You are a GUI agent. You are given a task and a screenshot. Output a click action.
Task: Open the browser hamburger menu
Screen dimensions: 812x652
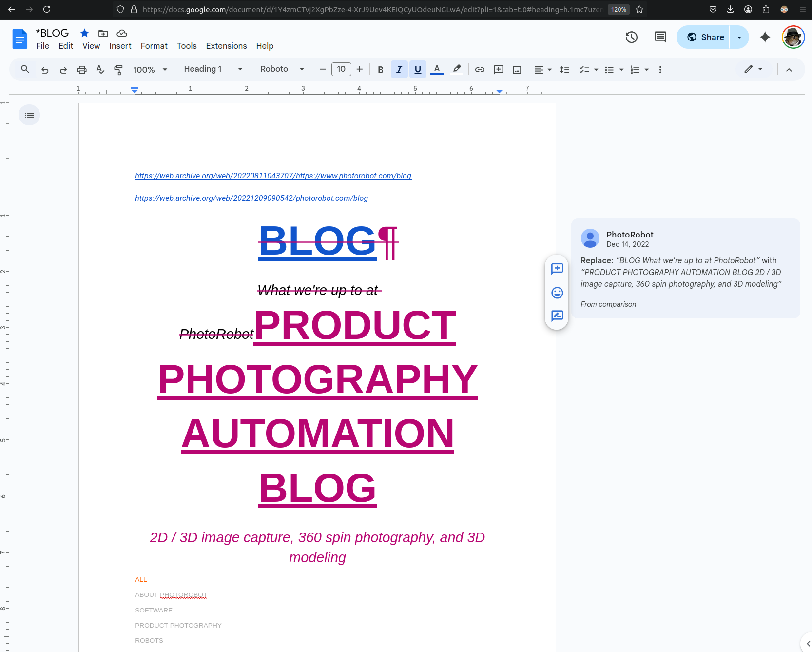(803, 9)
